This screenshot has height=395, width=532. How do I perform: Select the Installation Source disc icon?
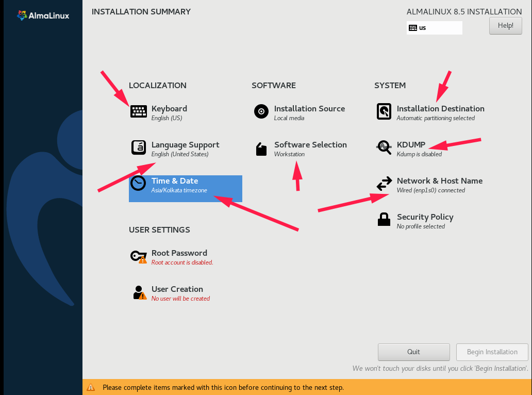pyautogui.click(x=261, y=111)
